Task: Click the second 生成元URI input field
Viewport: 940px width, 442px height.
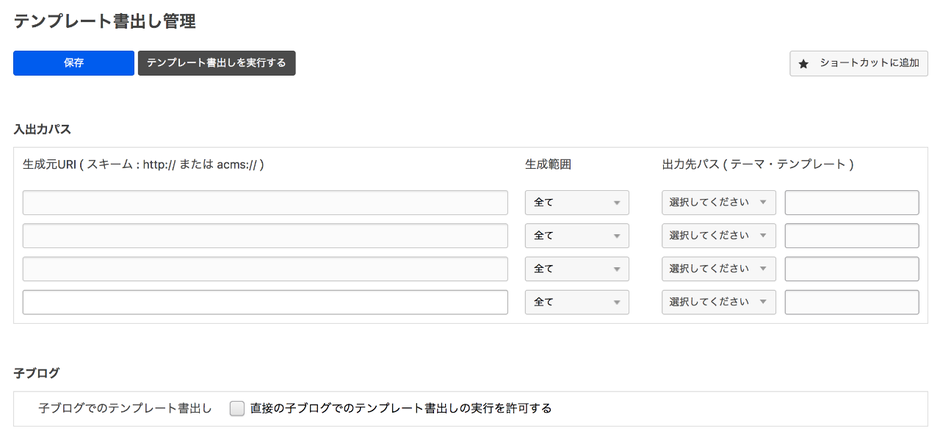Action: tap(265, 236)
